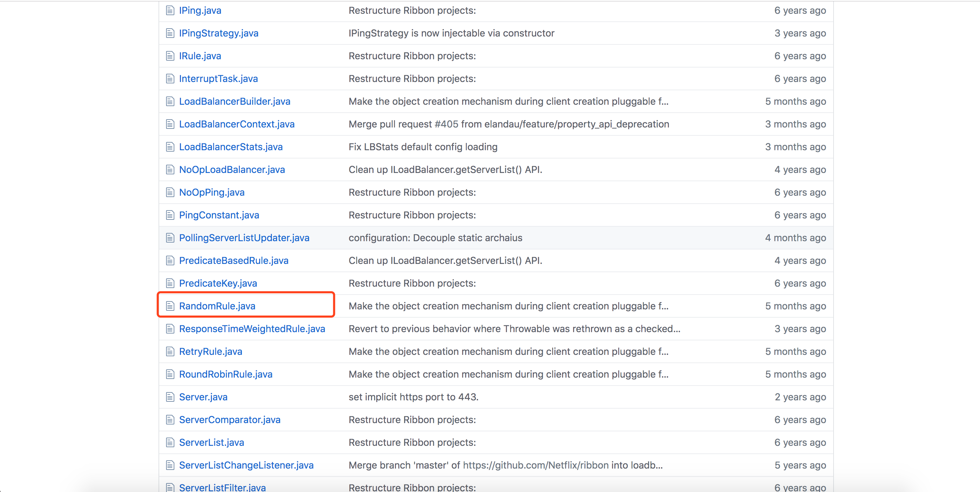Click the file icon beside NoOpPing.java
The width and height of the screenshot is (980, 492).
click(170, 192)
